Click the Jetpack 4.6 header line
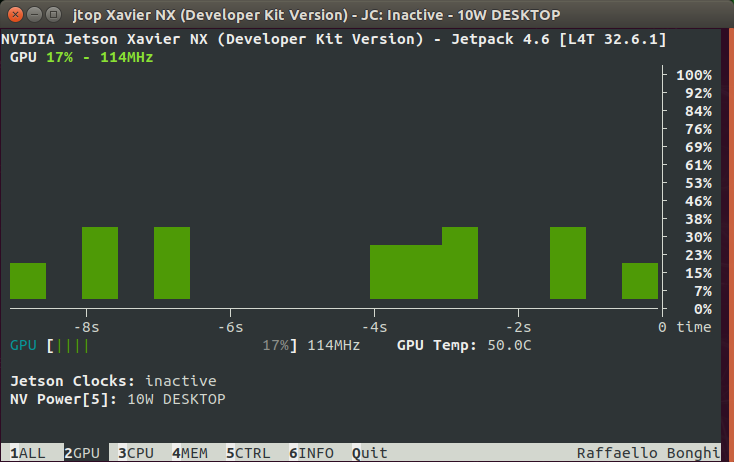 pyautogui.click(x=333, y=39)
